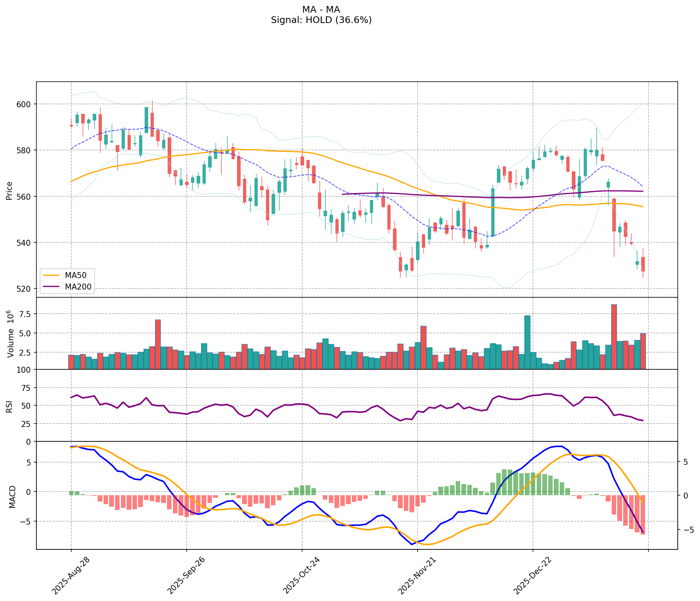Viewport: 700px width, 601px height.
Task: Click the MACD axis label
Action: click(12, 496)
